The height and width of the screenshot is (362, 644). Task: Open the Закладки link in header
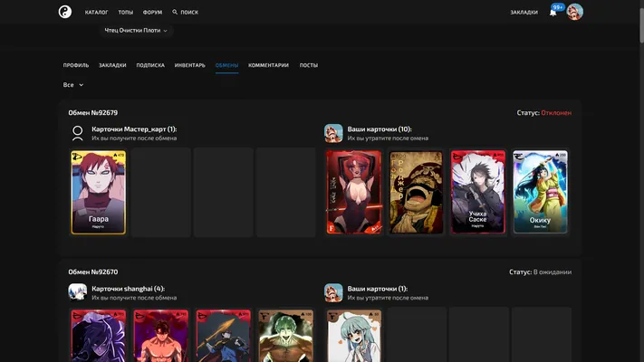(x=524, y=13)
